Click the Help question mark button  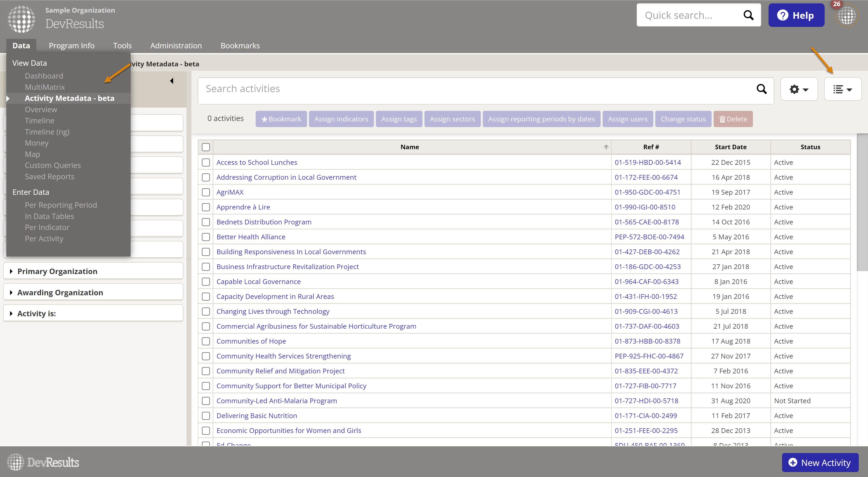pyautogui.click(x=796, y=16)
